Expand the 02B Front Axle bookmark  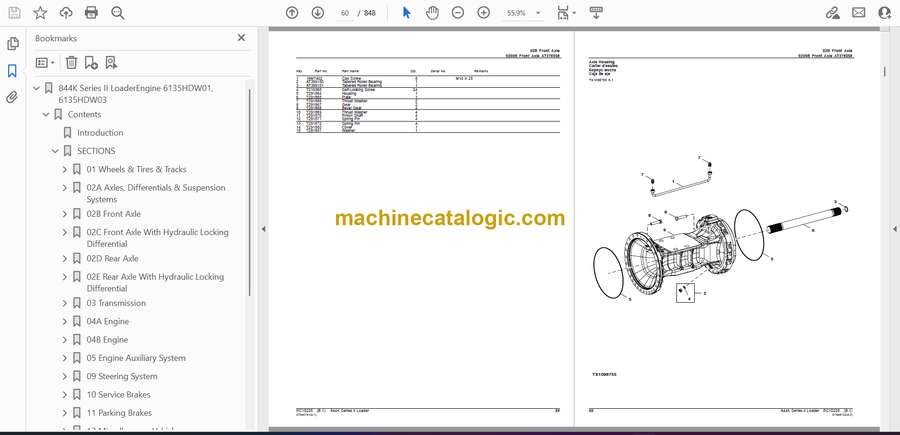64,214
